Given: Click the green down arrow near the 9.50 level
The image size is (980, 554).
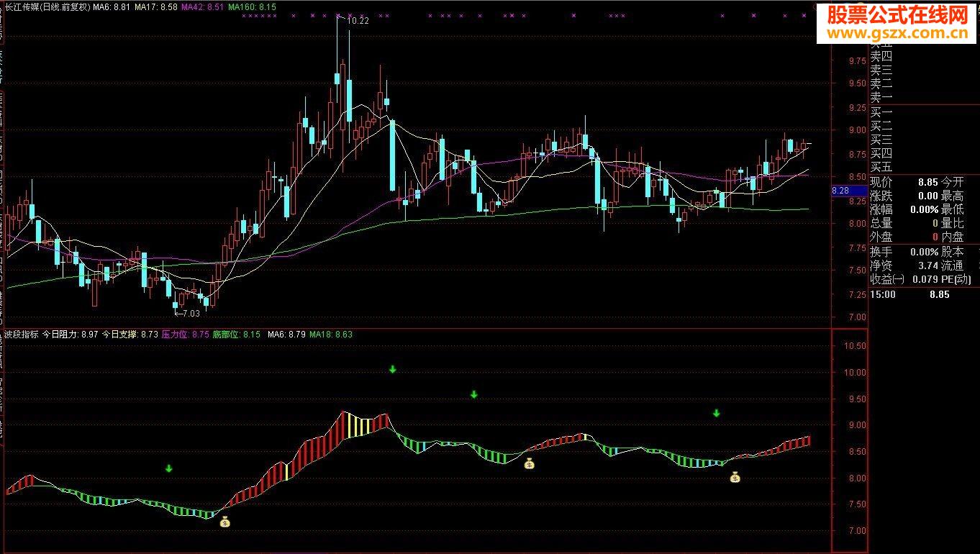Looking at the screenshot, I should pos(473,394).
